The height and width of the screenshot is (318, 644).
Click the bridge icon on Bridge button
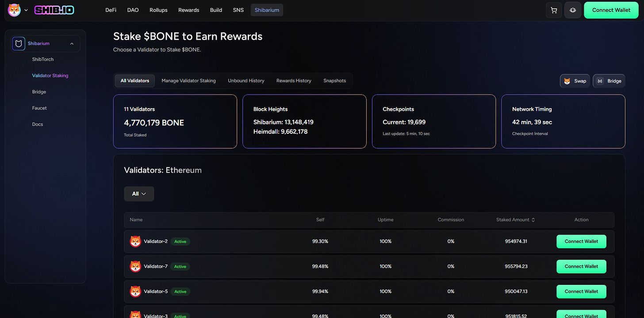click(600, 81)
